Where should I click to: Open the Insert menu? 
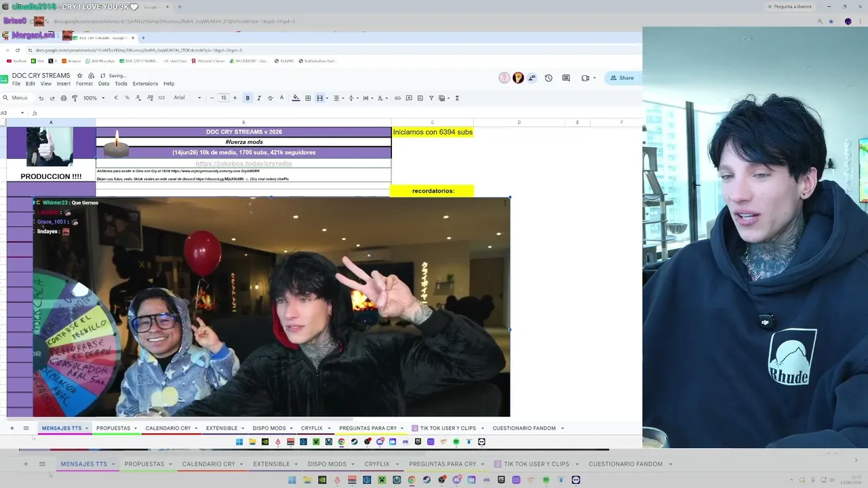[x=64, y=84]
